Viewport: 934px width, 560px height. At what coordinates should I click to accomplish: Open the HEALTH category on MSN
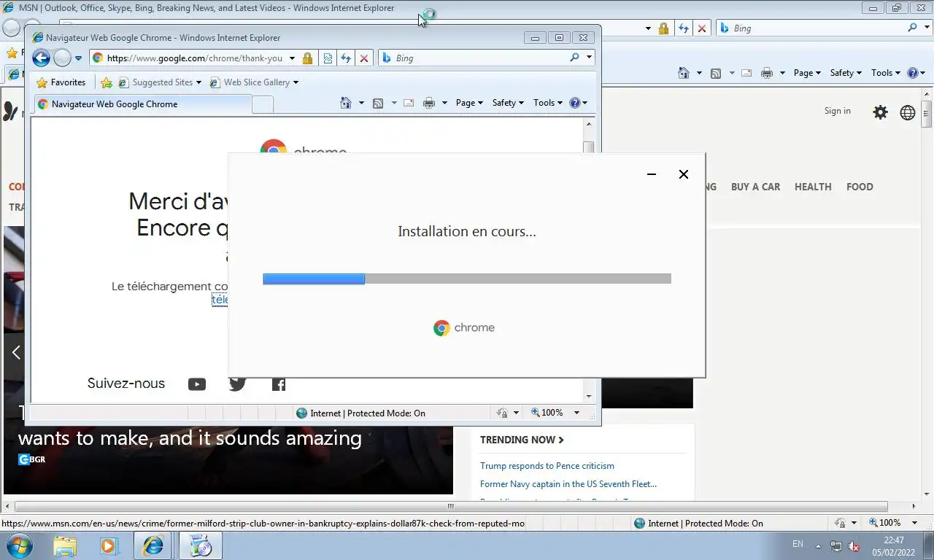point(813,187)
